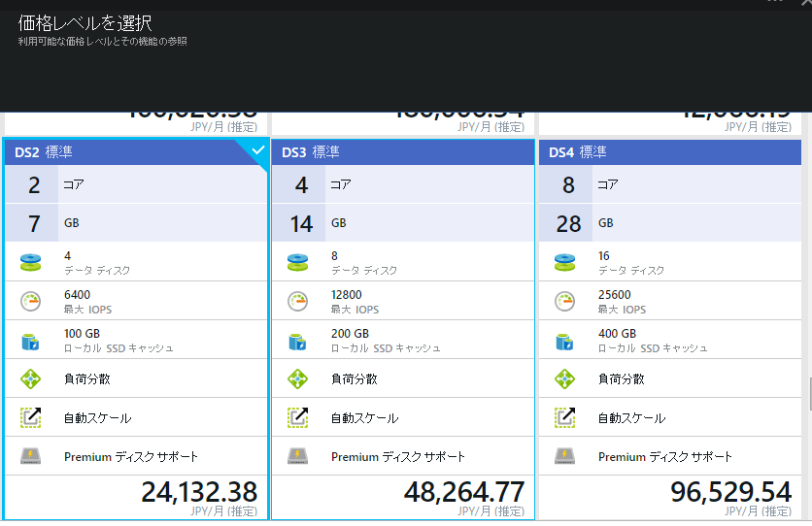The width and height of the screenshot is (812, 526).
Task: Click the data disk icon in DS3 card
Action: tap(298, 262)
